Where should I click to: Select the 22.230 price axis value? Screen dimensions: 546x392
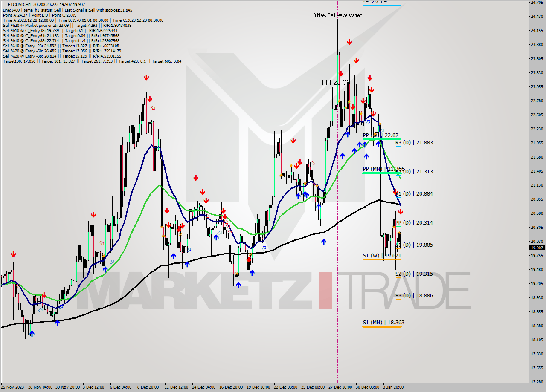coord(536,129)
